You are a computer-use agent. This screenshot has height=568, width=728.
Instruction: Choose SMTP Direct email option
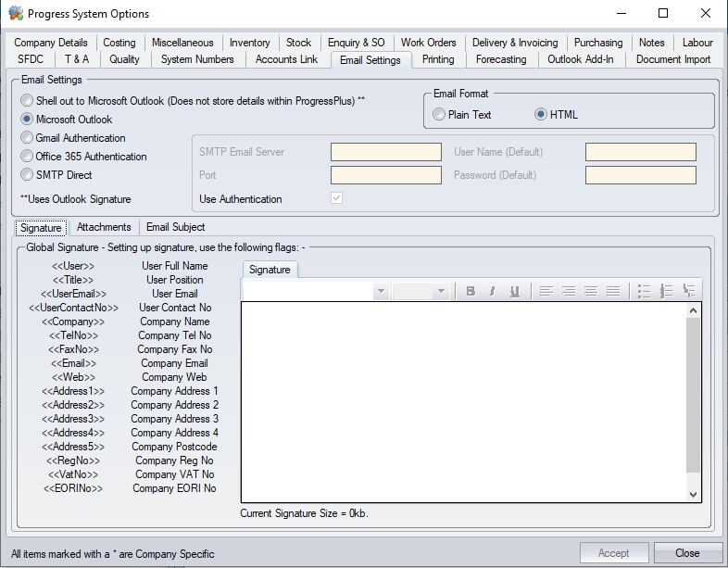coord(27,175)
